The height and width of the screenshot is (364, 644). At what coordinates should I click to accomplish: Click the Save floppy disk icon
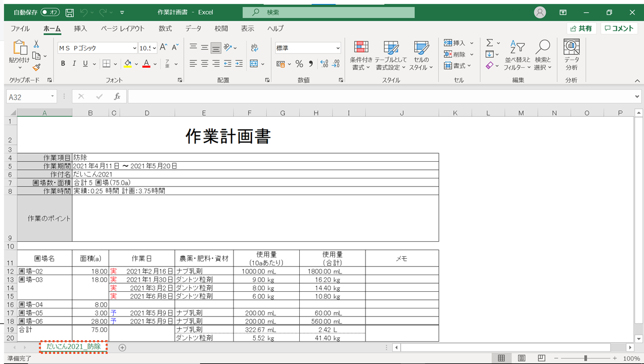(70, 12)
